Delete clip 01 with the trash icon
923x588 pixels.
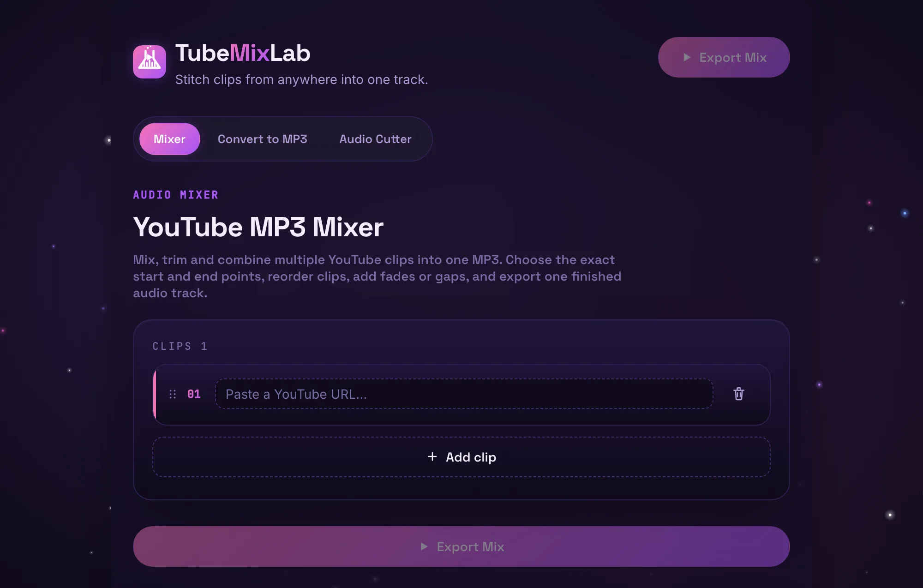(739, 394)
